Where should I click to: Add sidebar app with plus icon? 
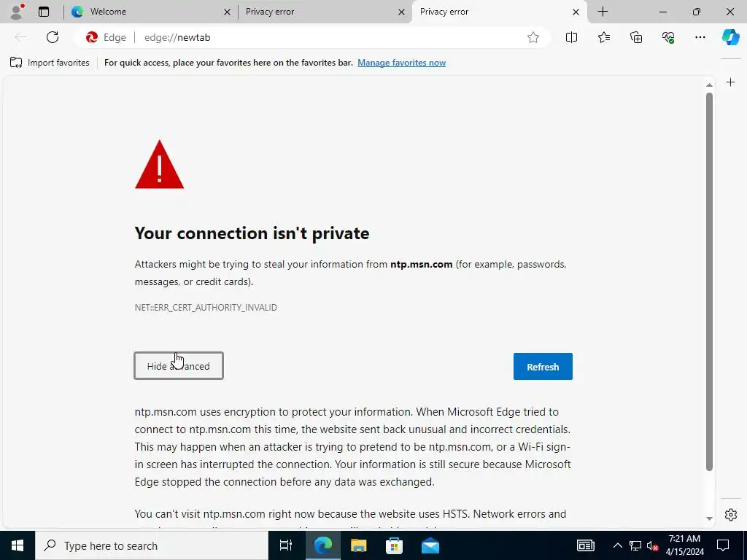[730, 82]
